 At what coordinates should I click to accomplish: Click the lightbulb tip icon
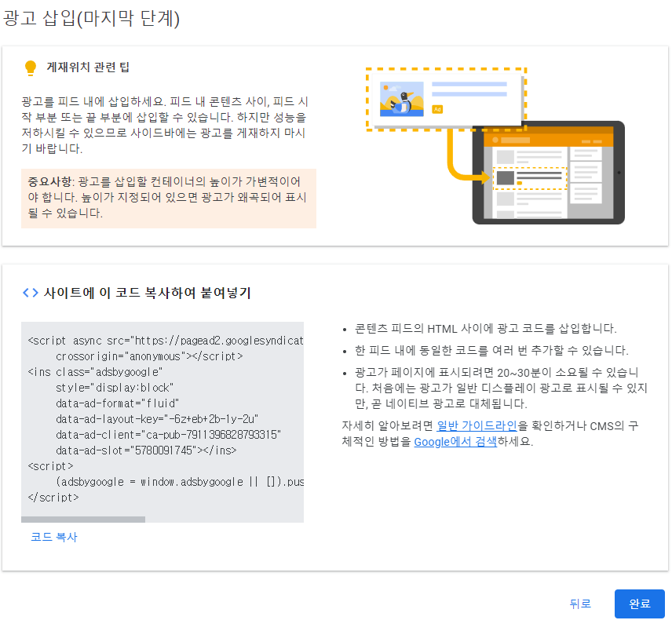pos(31,68)
